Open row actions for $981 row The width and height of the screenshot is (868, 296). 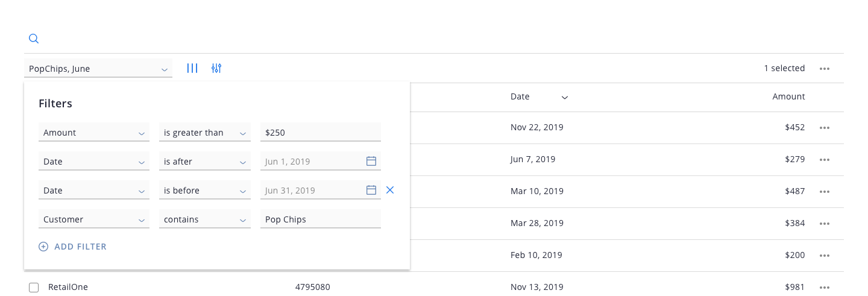coord(825,288)
